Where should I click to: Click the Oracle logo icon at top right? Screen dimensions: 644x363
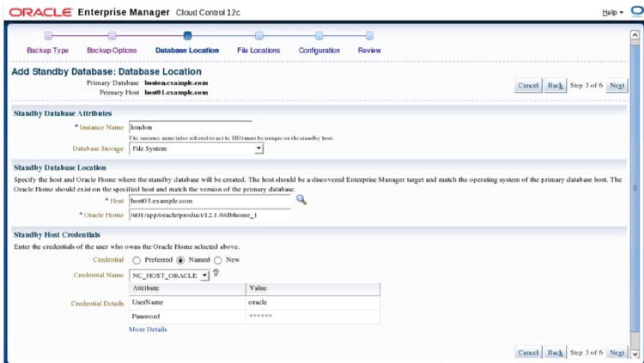[x=637, y=11]
